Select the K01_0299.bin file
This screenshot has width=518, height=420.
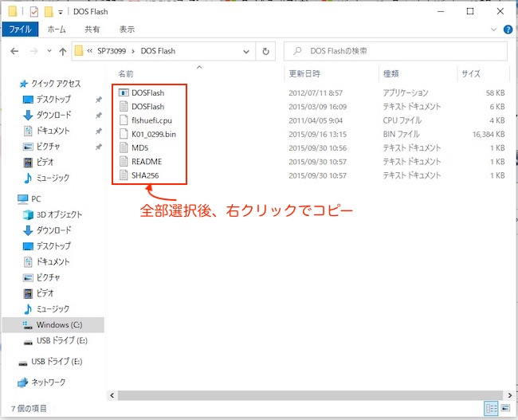154,135
